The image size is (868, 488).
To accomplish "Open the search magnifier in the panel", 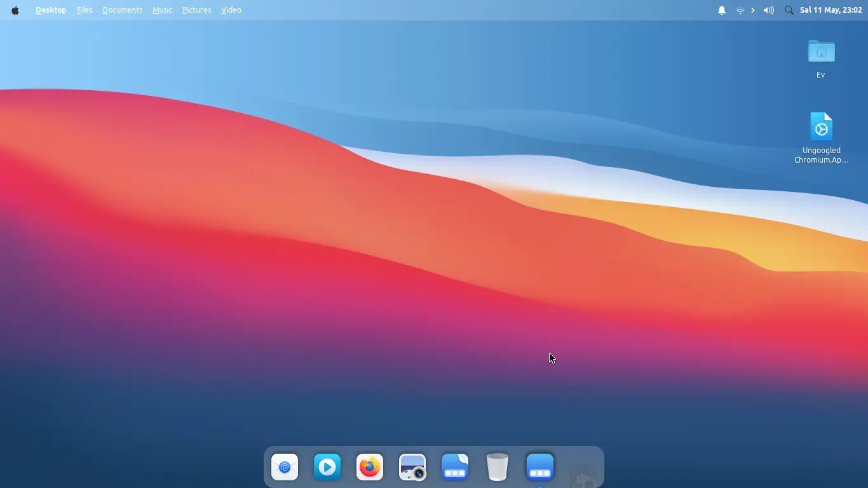I will pyautogui.click(x=789, y=10).
